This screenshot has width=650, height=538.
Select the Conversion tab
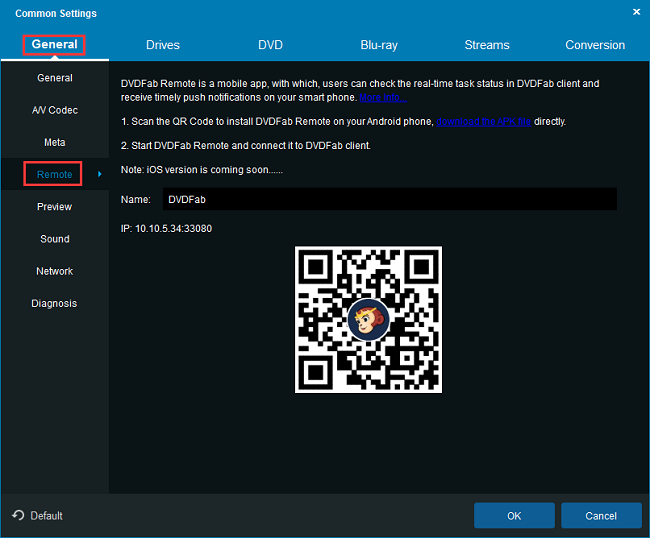(595, 45)
